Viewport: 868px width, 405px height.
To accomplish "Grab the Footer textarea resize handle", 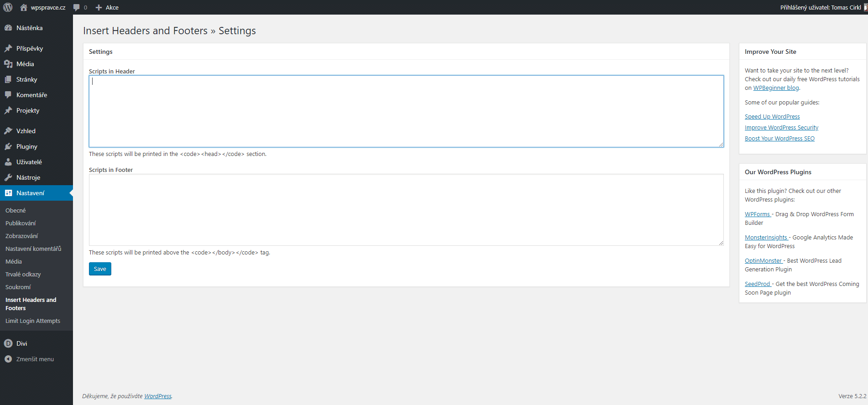I will 721,243.
